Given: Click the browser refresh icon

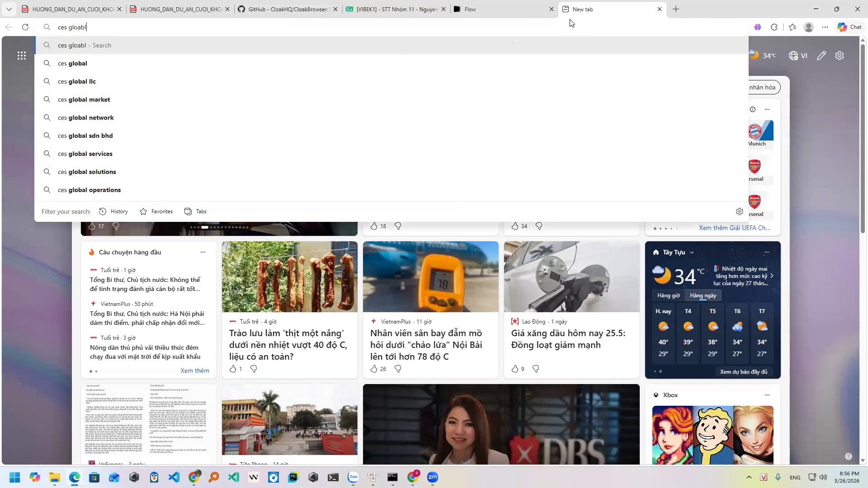Looking at the screenshot, I should point(25,27).
